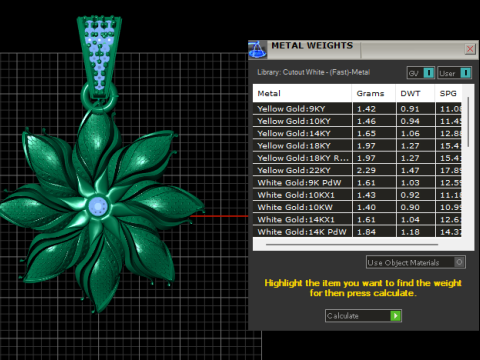Click the blue center gem of flower

click(x=98, y=206)
